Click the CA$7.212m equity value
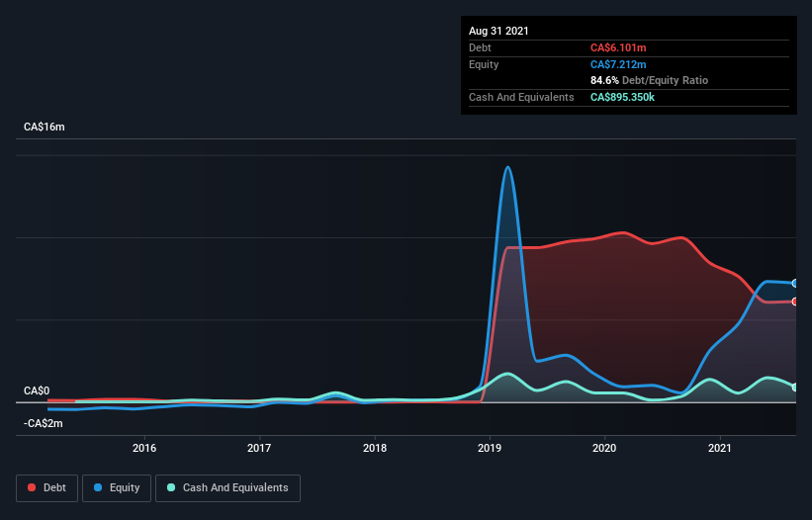812x520 pixels. point(618,64)
